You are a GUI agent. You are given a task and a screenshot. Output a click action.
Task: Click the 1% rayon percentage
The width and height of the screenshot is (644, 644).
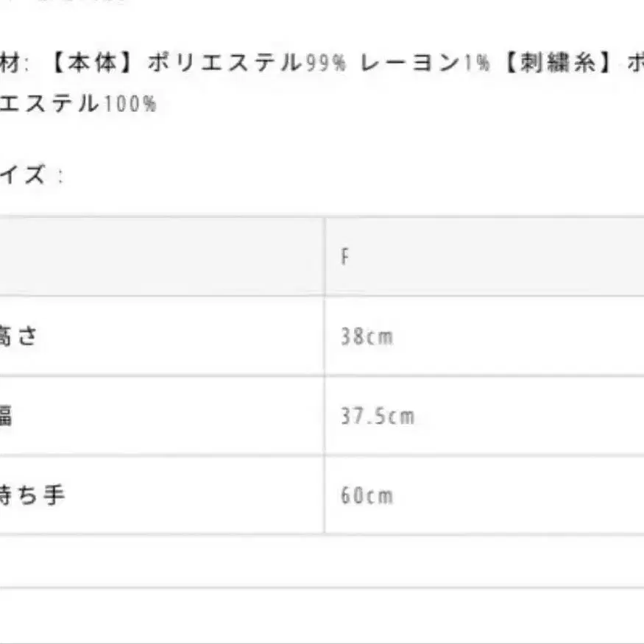point(476,64)
